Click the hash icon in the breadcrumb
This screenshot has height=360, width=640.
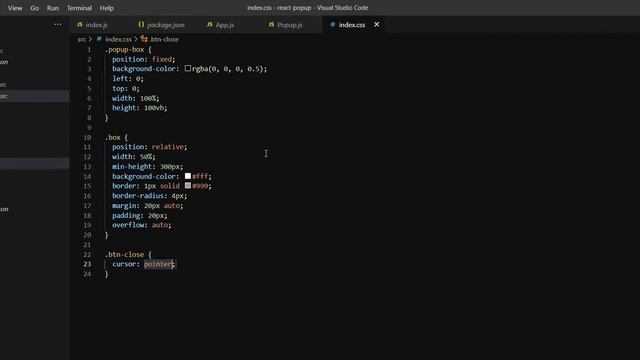pos(99,39)
